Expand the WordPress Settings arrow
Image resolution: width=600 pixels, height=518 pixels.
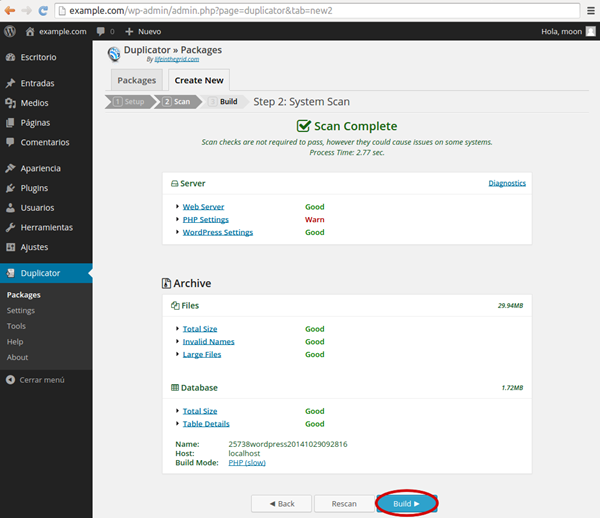click(x=177, y=232)
